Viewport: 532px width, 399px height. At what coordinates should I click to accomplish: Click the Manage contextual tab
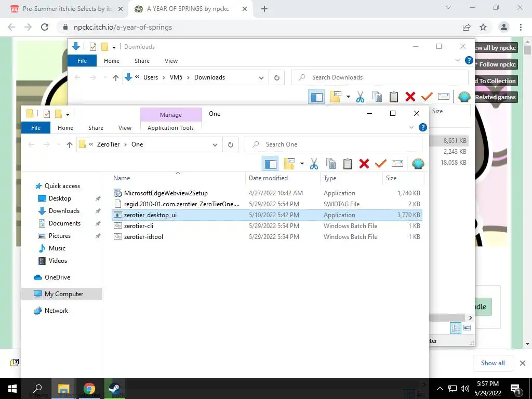[171, 115]
